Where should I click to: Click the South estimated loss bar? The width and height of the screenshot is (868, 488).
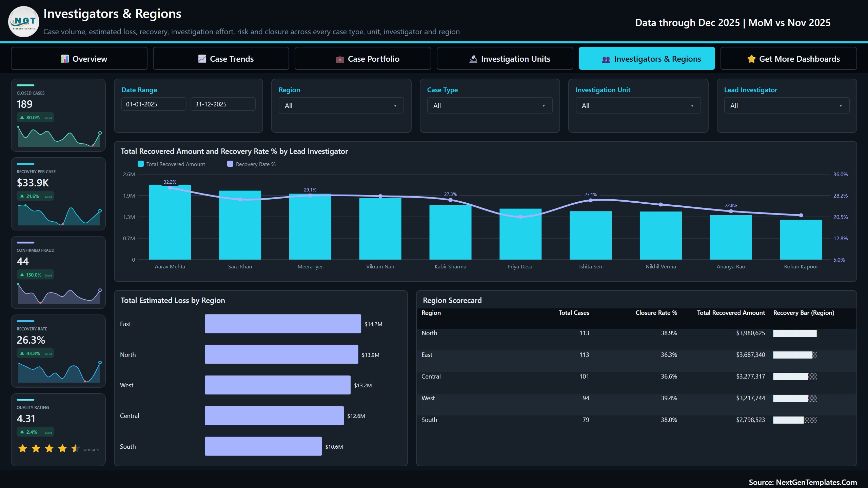pos(263,446)
